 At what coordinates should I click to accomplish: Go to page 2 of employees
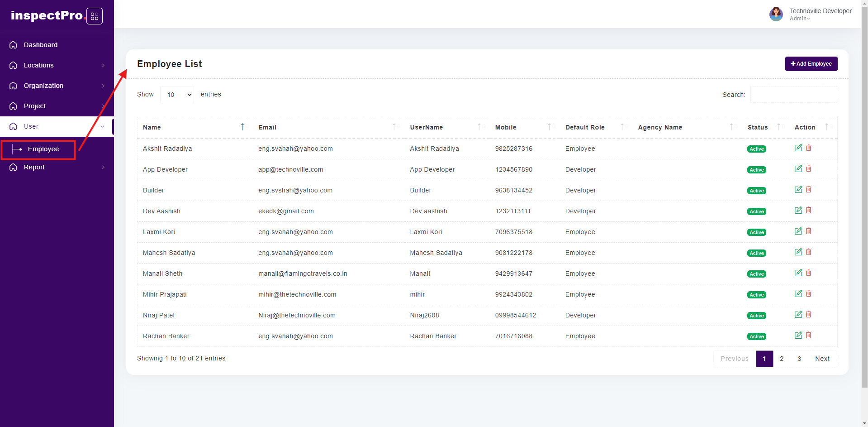[782, 359]
